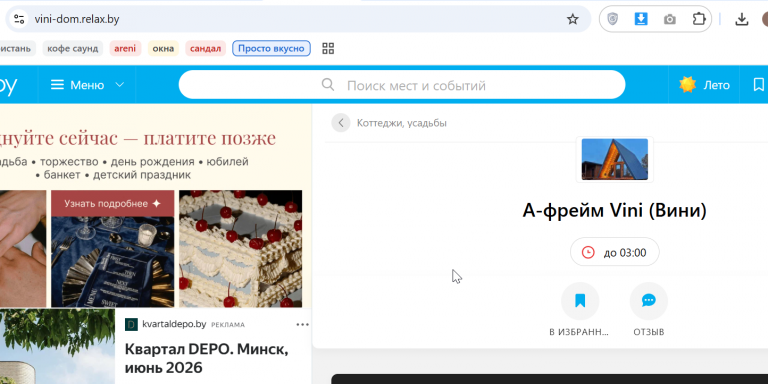The image size is (768, 384).
Task: Click the sun icon next to Лето
Action: (688, 85)
